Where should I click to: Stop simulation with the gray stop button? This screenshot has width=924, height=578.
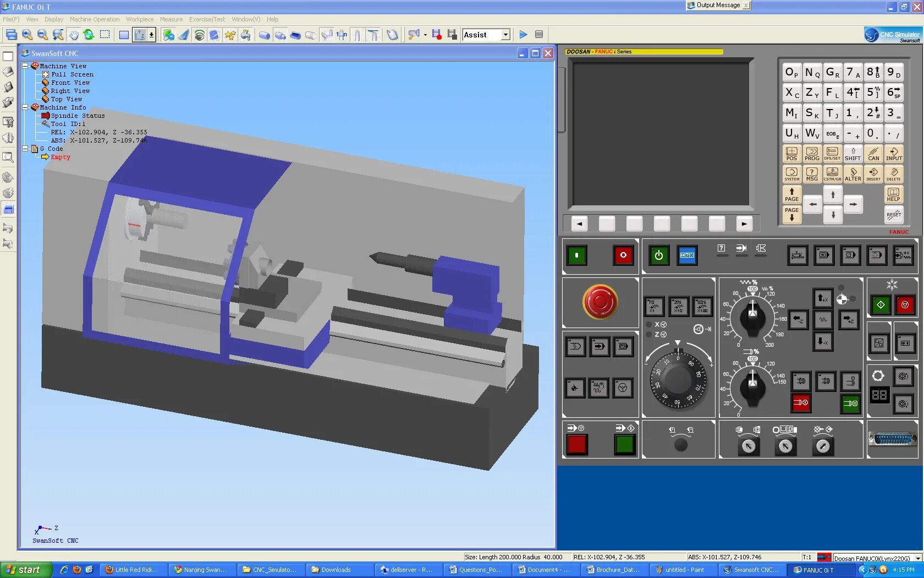tap(539, 35)
